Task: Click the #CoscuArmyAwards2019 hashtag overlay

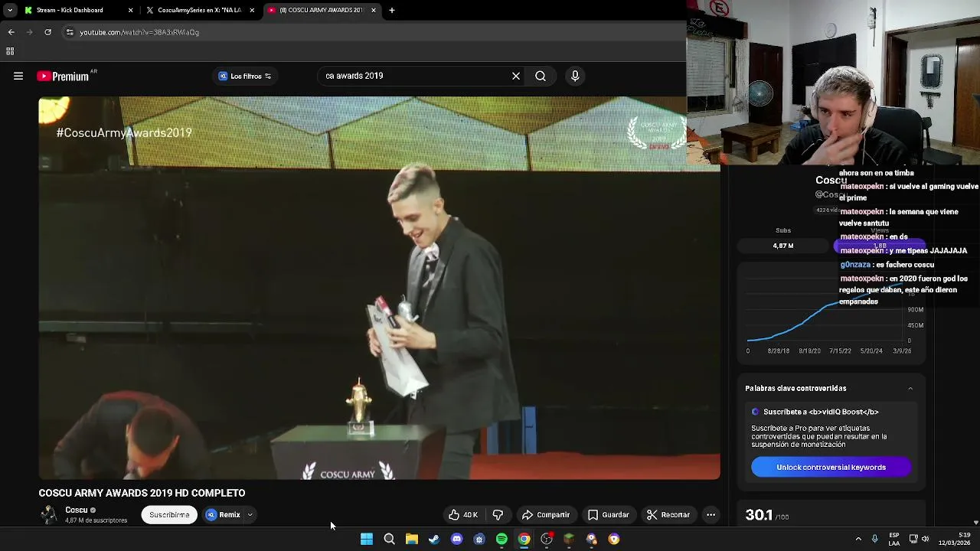Action: click(124, 133)
